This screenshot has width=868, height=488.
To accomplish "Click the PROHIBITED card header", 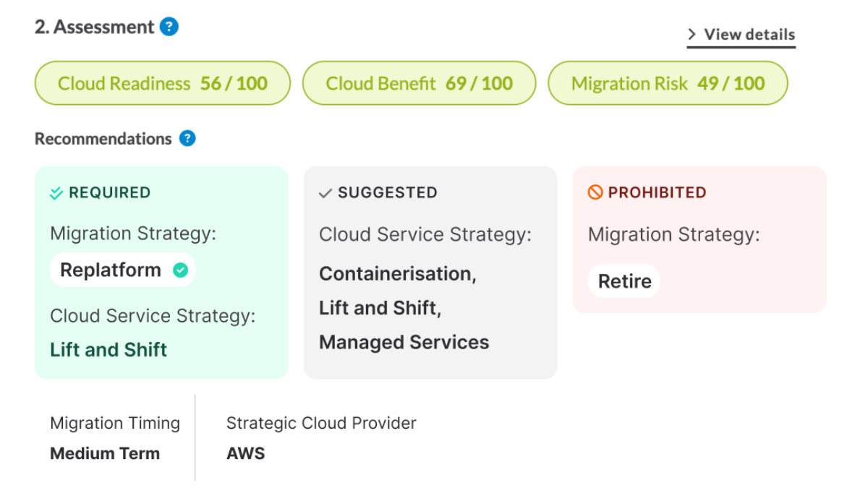I will (x=647, y=192).
